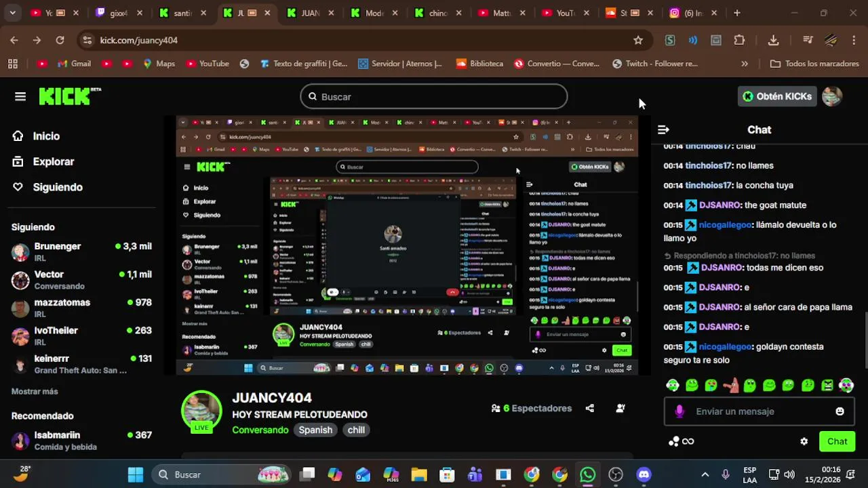
Task: Expand hidden bookmarks overflow chevron
Action: point(745,64)
